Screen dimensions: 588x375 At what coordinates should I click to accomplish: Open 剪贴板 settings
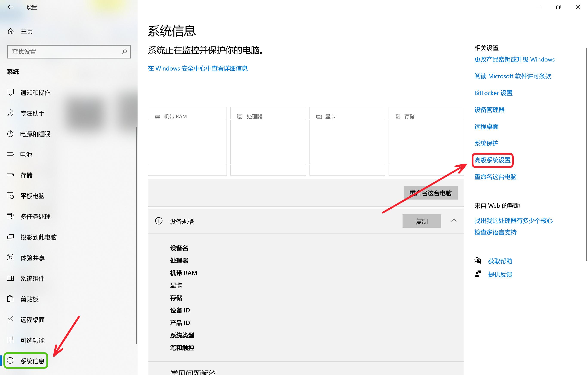29,299
